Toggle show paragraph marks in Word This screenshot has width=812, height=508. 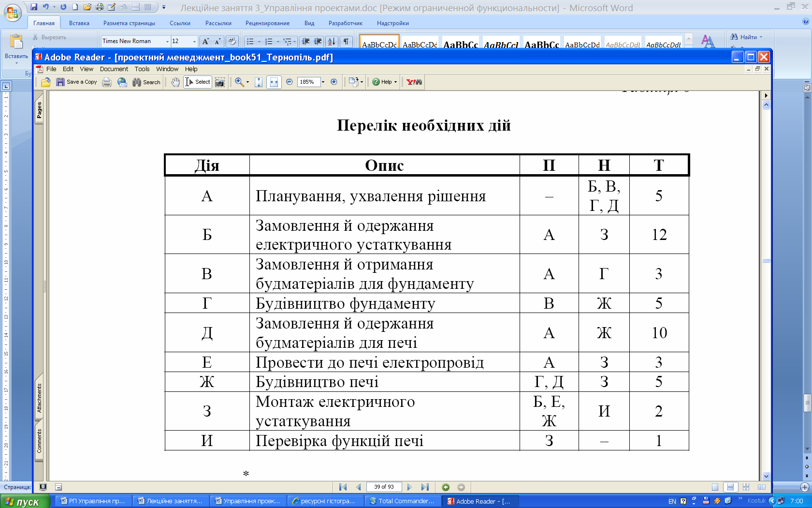(346, 41)
